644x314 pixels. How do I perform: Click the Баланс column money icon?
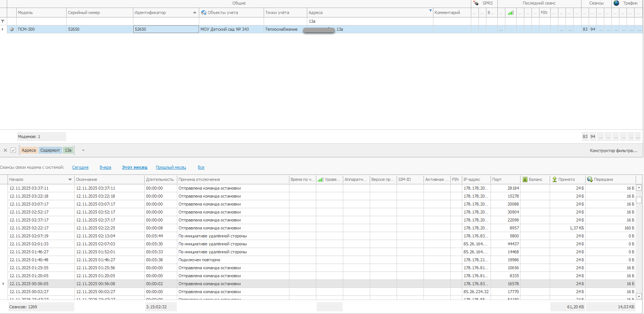[525, 179]
